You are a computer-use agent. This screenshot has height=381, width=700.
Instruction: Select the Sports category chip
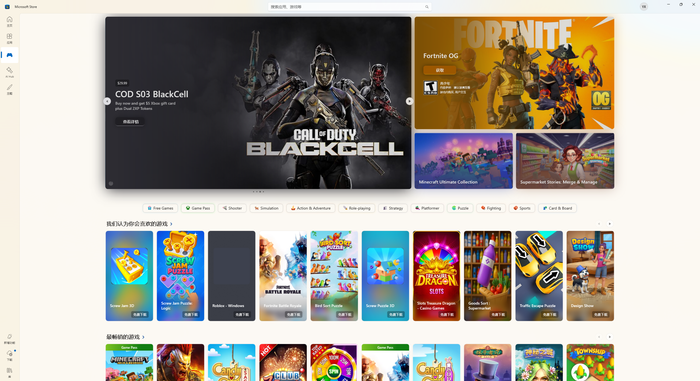[521, 208]
